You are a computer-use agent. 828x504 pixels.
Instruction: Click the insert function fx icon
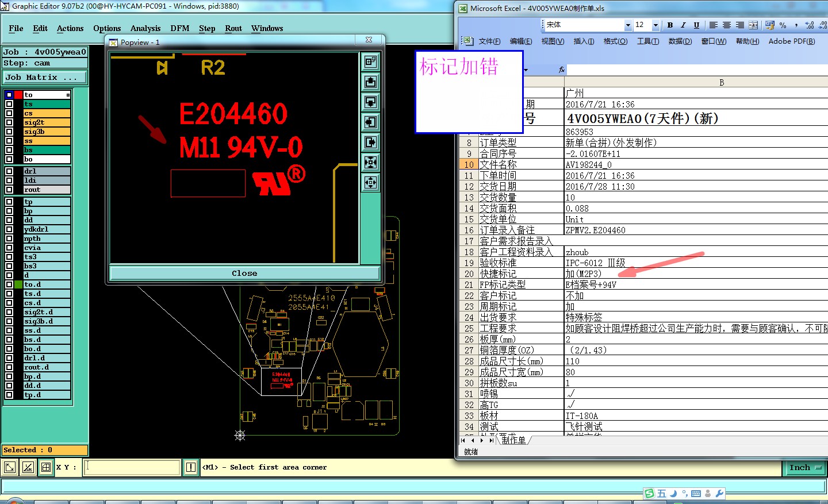pos(562,70)
